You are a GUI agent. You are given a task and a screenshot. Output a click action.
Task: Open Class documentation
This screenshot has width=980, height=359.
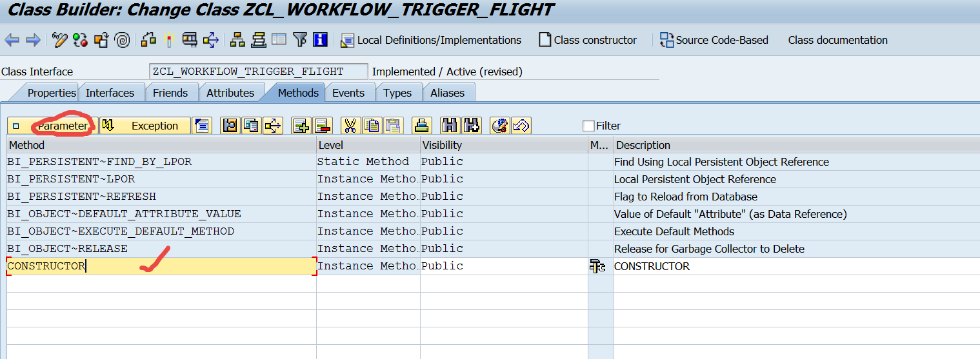coord(837,40)
